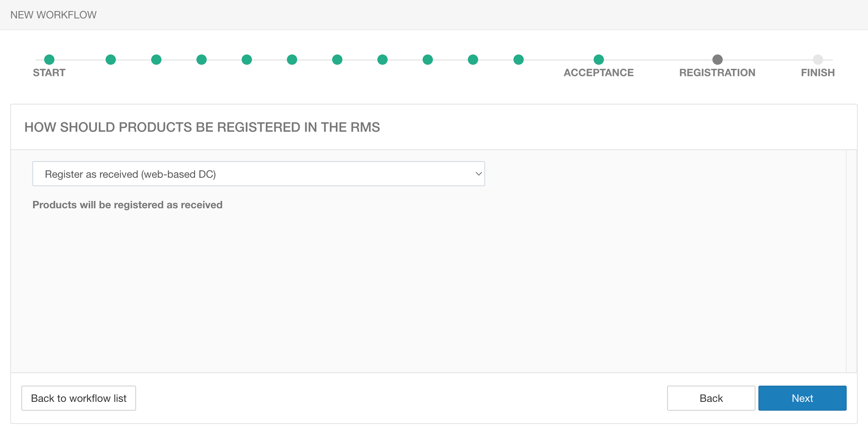
Task: Click the START step dot
Action: [x=49, y=60]
